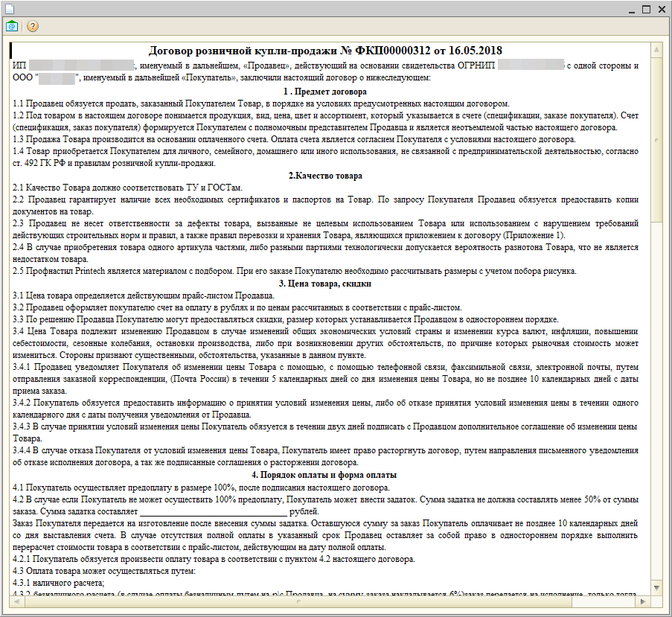Image resolution: width=672 pixels, height=617 pixels.
Task: Open help with the question mark icon
Action: (33, 26)
